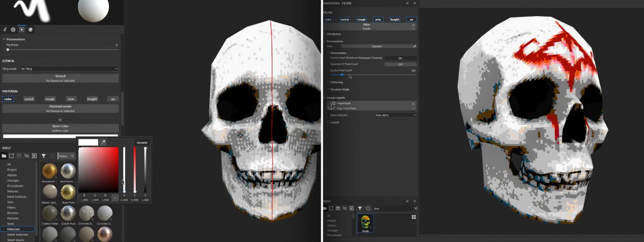Select the Pixellr filter thumbnail in shelf
The image size is (644, 242).
point(365,223)
